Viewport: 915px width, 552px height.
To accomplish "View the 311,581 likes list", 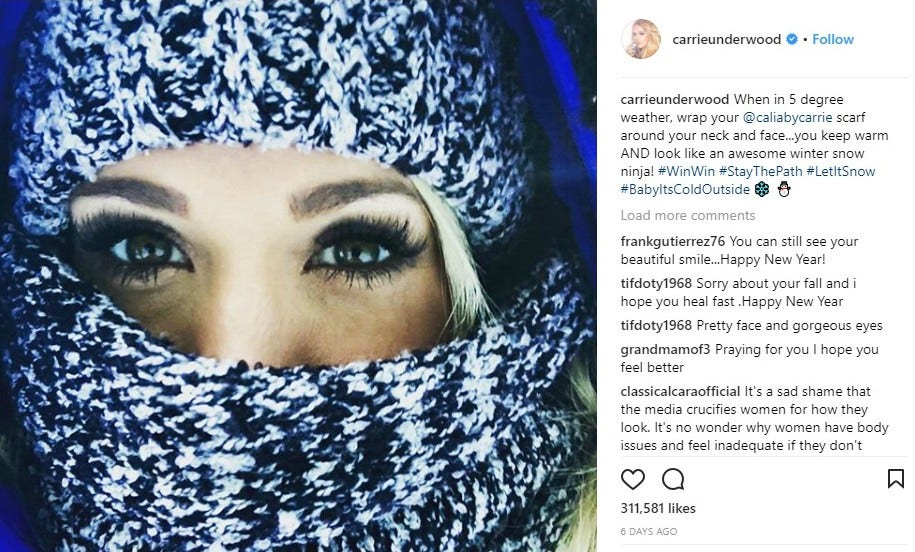I will coord(658,508).
